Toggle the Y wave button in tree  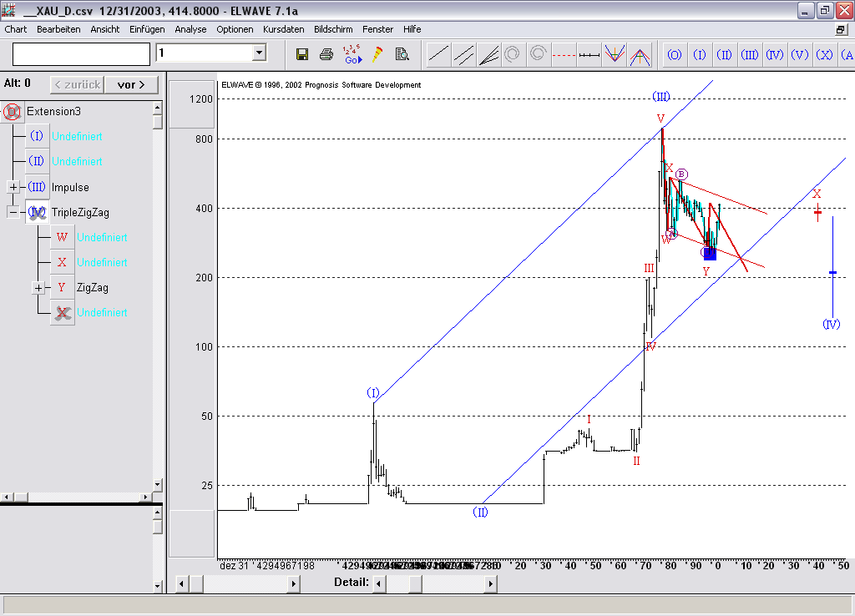(62, 288)
